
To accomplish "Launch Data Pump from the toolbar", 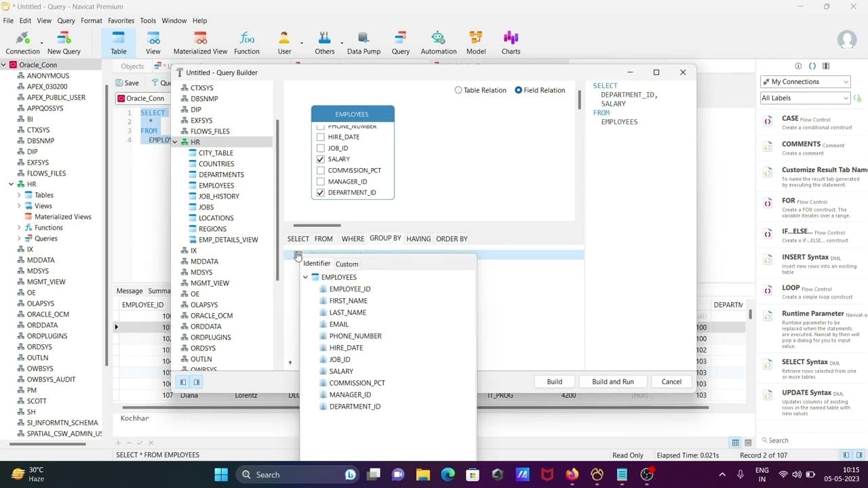I will [363, 43].
